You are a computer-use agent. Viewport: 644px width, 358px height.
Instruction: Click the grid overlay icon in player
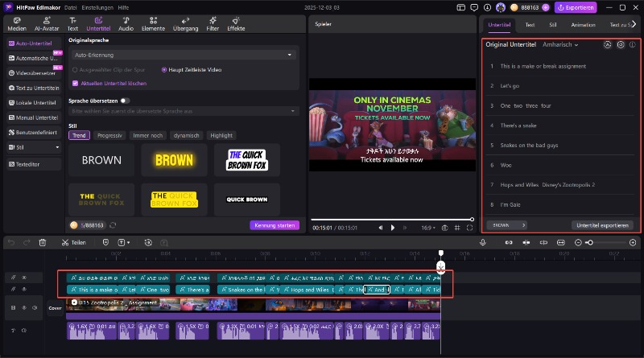click(x=457, y=228)
